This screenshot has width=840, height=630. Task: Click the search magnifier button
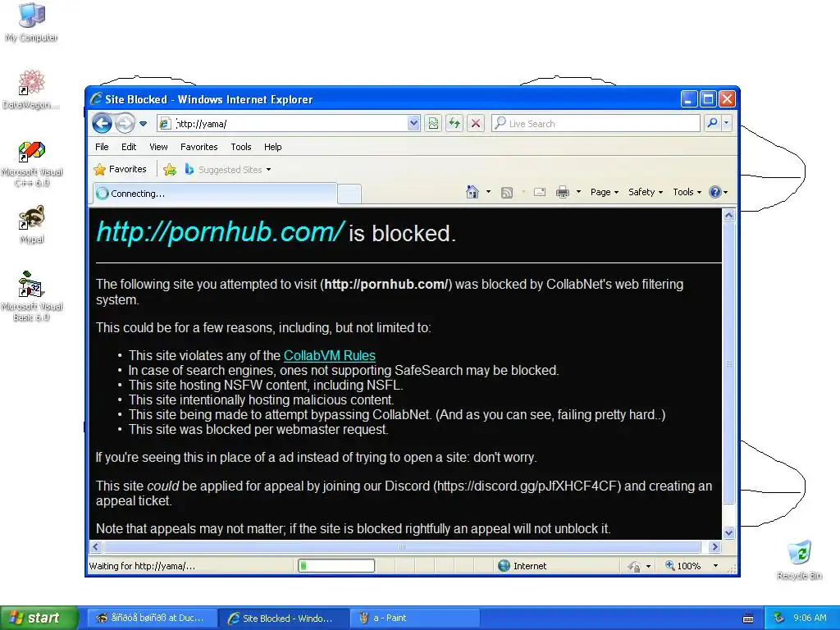click(712, 123)
